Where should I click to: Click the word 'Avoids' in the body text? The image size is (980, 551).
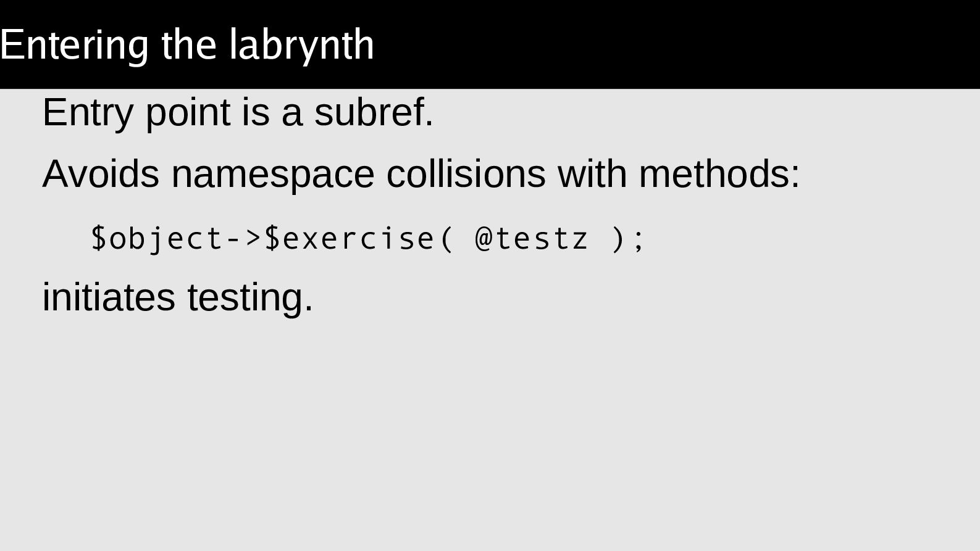(101, 174)
